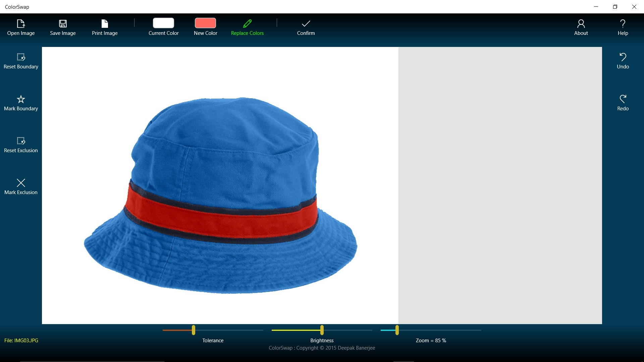Click the Tolerance slider handle
This screenshot has height=362, width=644.
tap(194, 330)
